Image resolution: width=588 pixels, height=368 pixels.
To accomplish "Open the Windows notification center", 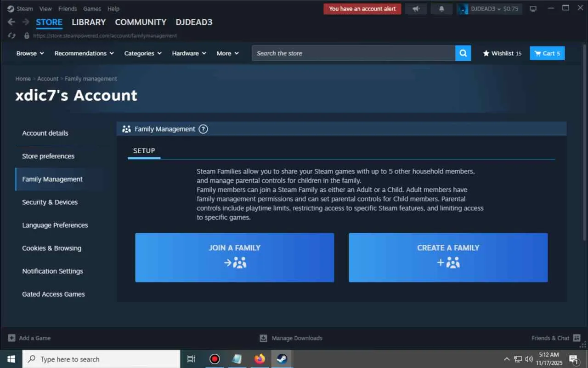I will tap(574, 359).
